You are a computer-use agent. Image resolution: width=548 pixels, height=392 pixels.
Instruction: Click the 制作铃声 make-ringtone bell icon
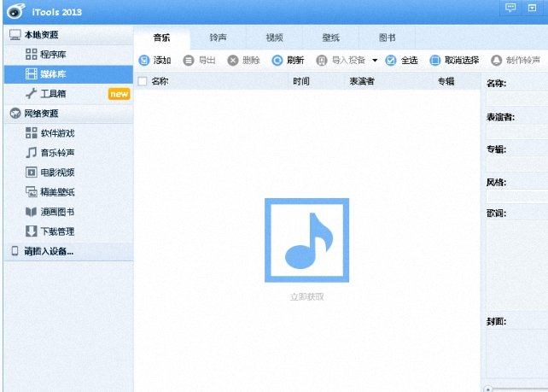(x=496, y=61)
